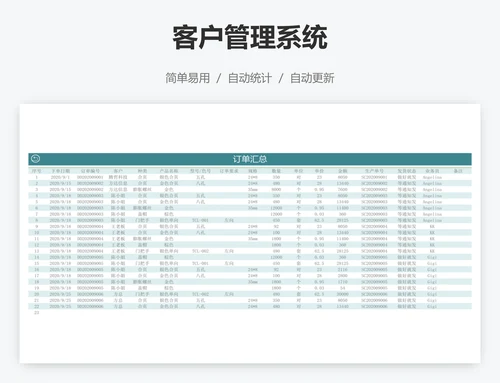Click the 客户管理系统 heading
This screenshot has height=383, width=500.
[x=250, y=37]
